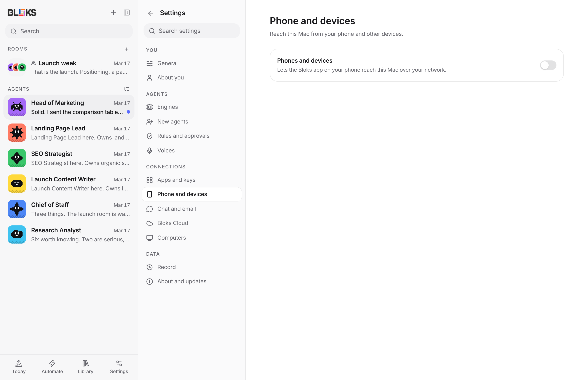Click Research Analyst message preview
Image resolution: width=588 pixels, height=380 pixels.
(80, 239)
